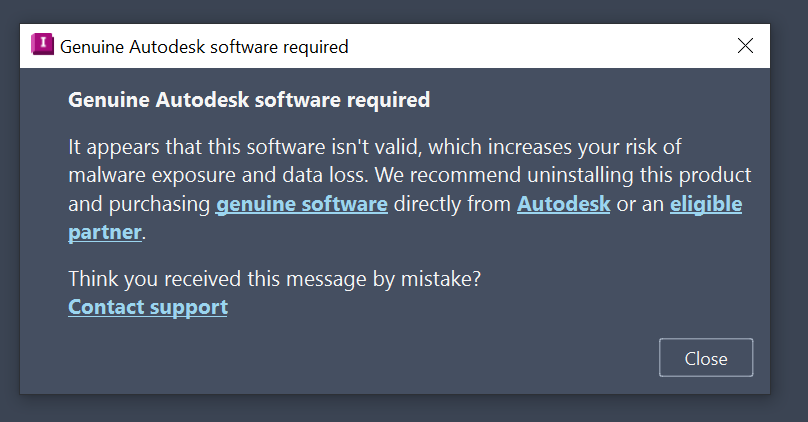Viewport: 808px width, 422px height.
Task: Open the genuine software link
Action: coord(301,205)
